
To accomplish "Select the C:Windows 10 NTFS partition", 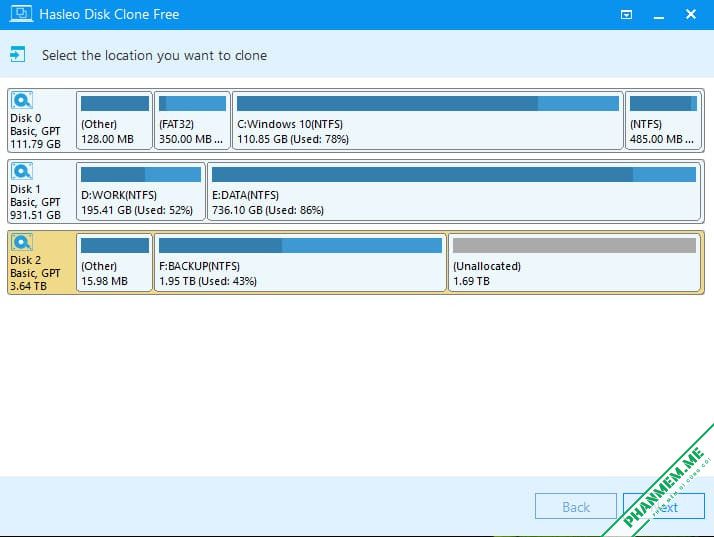I will [428, 120].
